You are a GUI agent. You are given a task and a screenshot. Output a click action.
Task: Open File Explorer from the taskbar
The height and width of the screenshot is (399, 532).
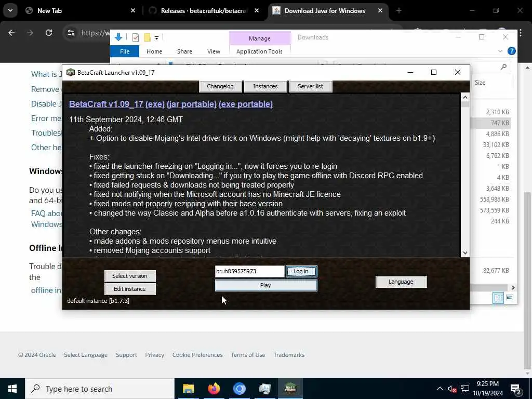188,389
